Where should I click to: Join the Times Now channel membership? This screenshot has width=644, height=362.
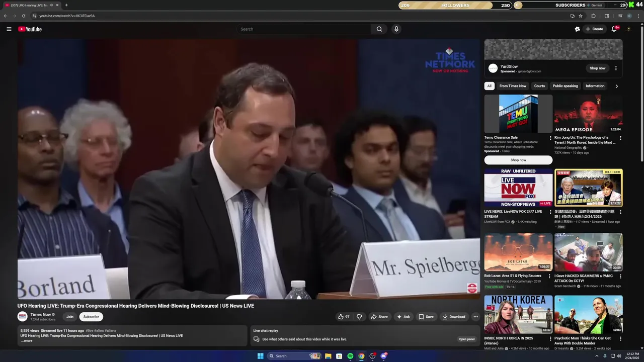click(x=70, y=317)
